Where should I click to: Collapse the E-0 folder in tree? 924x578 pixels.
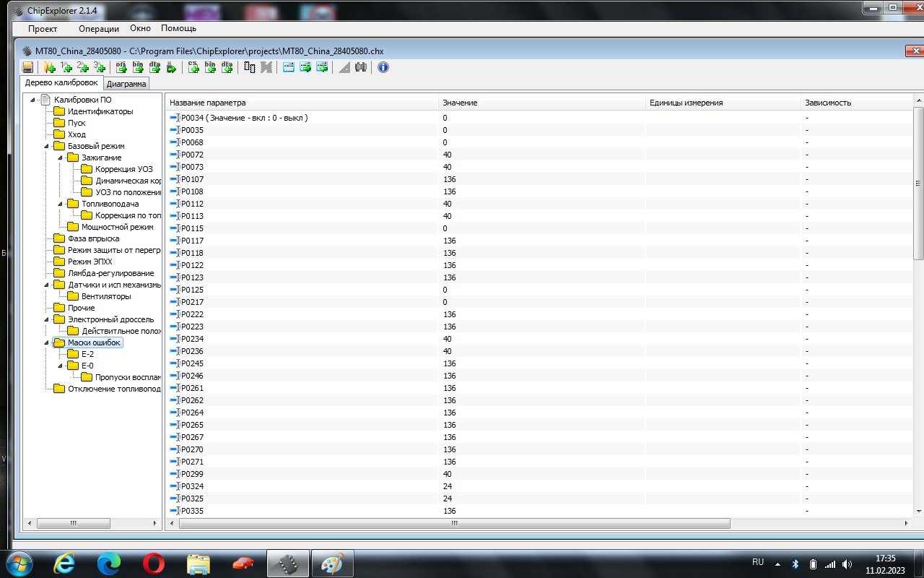tap(61, 366)
